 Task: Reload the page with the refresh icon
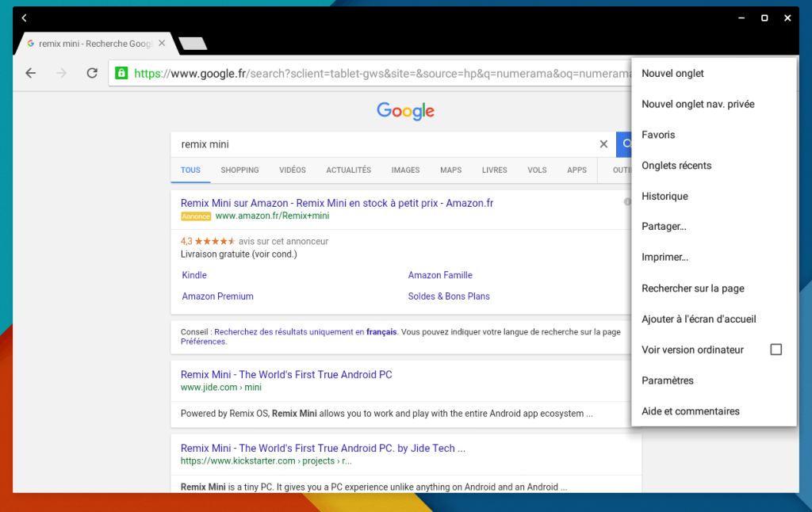[x=92, y=73]
